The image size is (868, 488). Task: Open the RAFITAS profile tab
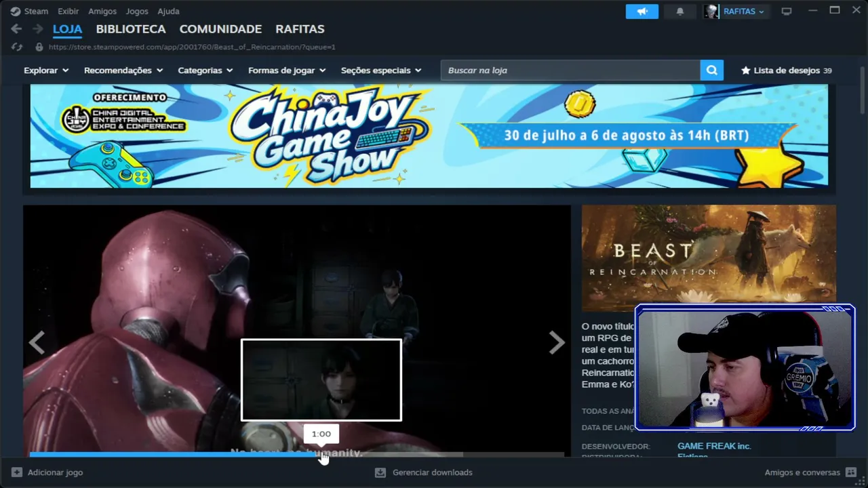(300, 29)
